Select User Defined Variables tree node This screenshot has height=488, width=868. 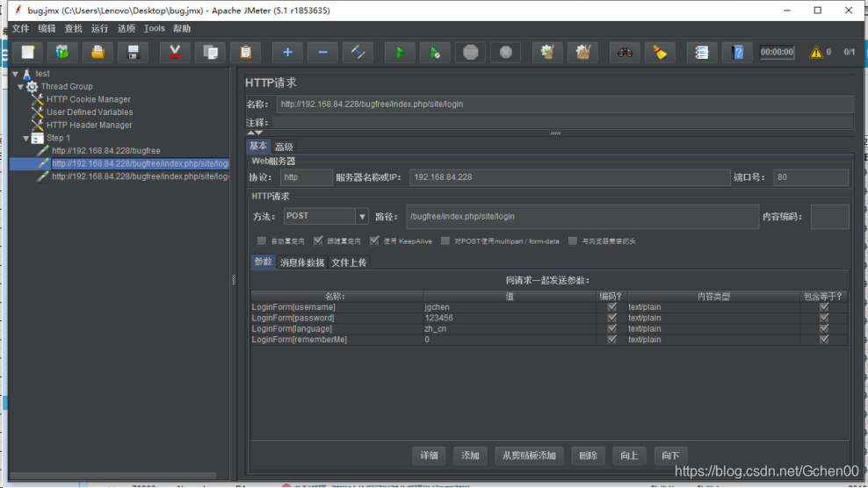[x=90, y=111]
